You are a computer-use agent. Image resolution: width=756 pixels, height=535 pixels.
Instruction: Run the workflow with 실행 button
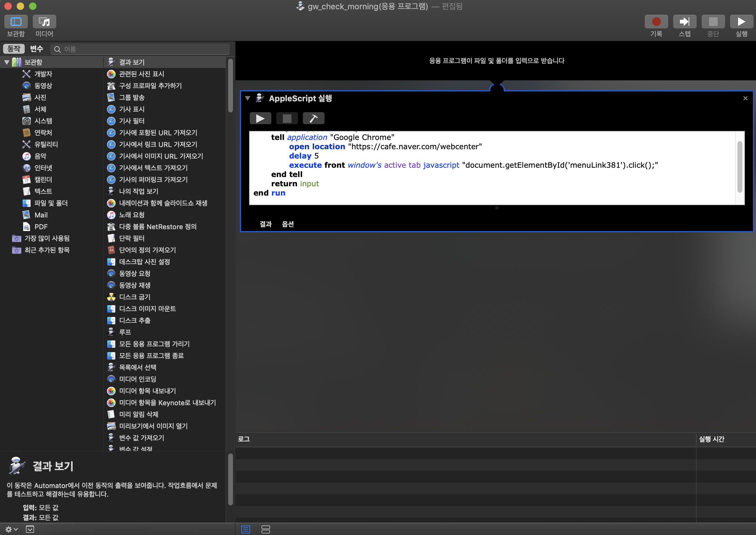[741, 22]
